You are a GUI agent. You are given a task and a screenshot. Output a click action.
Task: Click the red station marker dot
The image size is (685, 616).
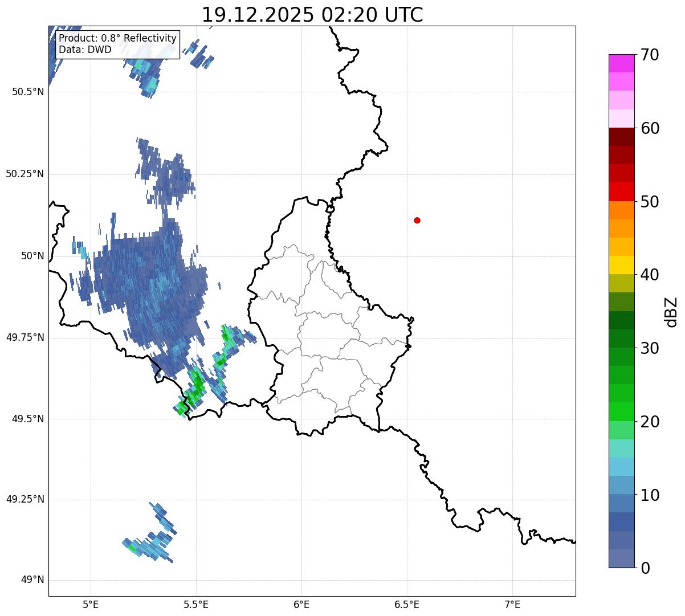[x=417, y=220]
